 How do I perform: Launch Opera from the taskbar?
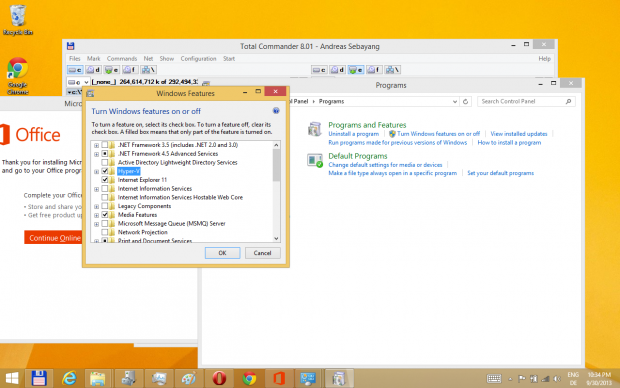point(219,379)
